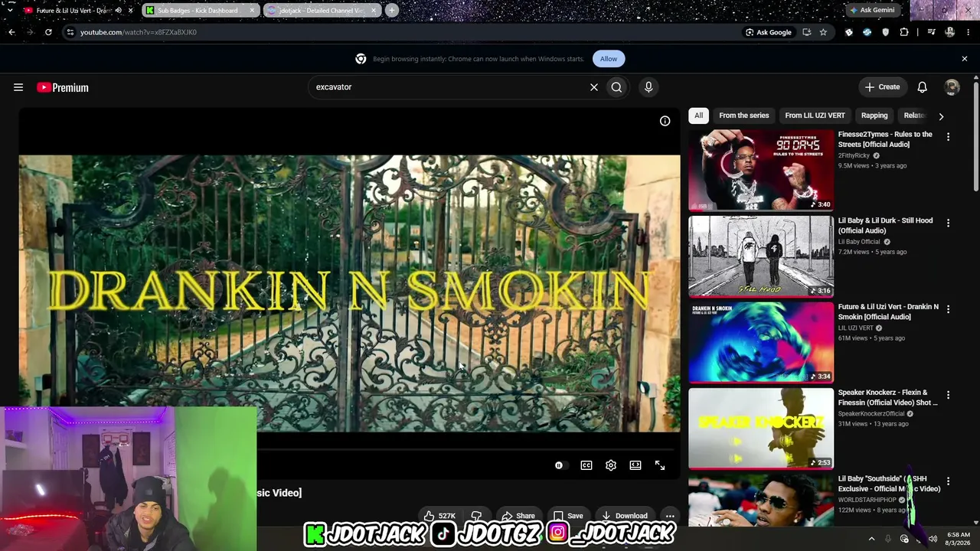Select the 'Rapping' chip

point(874,116)
